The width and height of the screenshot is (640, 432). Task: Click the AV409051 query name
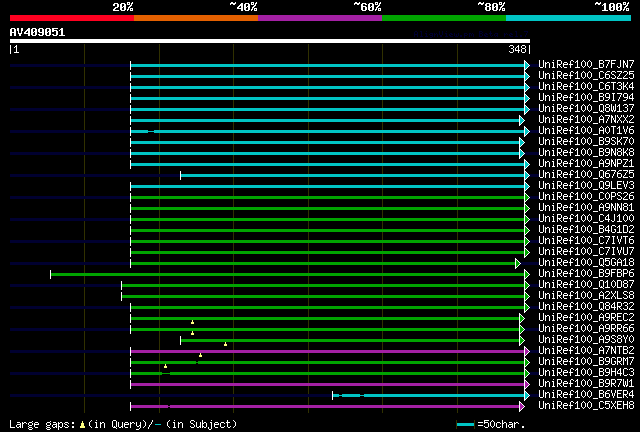[x=37, y=32]
